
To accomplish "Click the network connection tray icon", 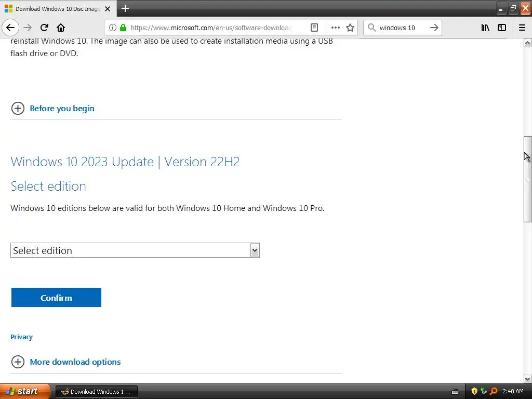I will click(x=484, y=392).
